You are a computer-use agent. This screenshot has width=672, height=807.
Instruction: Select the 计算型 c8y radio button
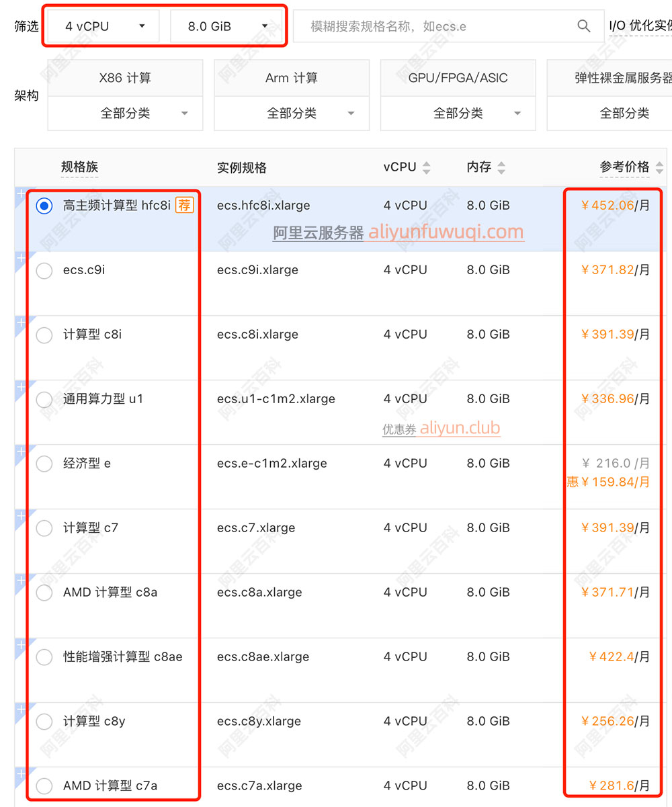click(44, 722)
